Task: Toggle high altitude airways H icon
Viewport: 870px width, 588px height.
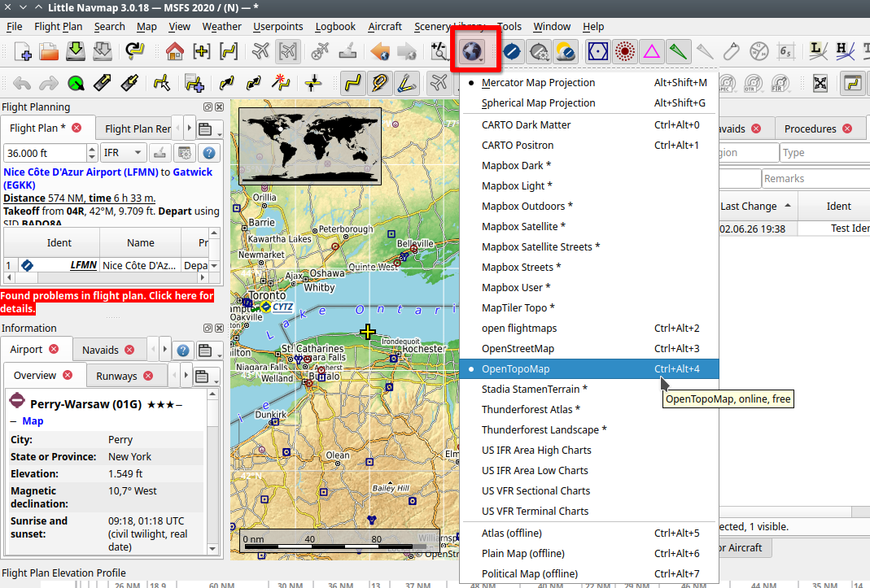Action: [845, 51]
